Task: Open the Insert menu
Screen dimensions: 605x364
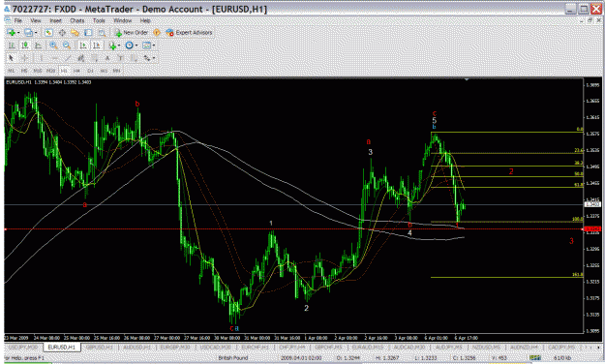Action: tap(55, 20)
